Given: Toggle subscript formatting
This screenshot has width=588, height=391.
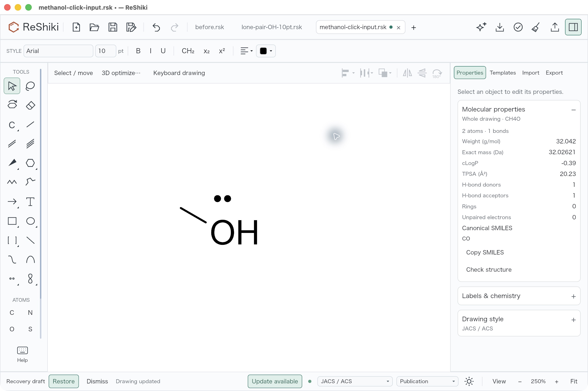Looking at the screenshot, I should [x=206, y=51].
